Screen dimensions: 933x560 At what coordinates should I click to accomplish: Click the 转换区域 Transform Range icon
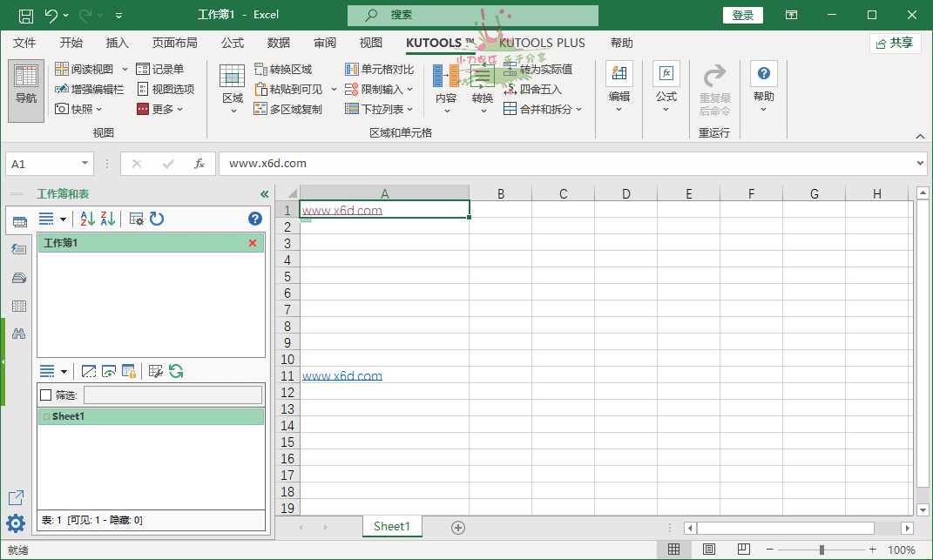[259, 68]
